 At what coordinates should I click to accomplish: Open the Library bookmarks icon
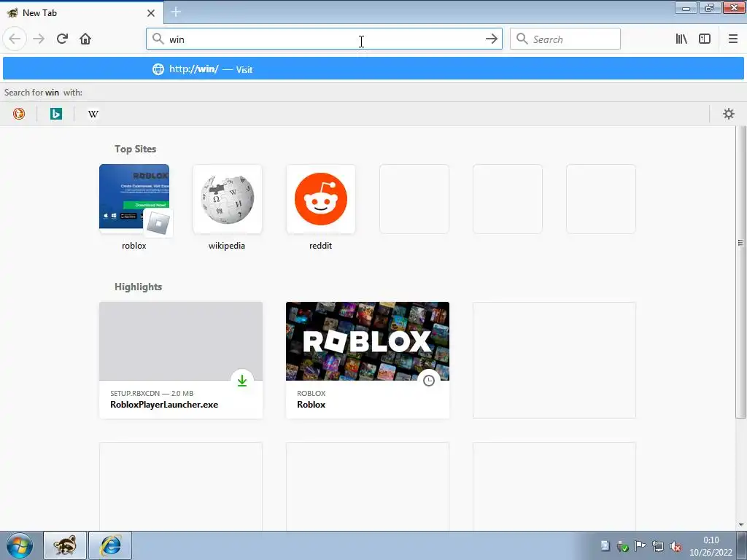pyautogui.click(x=681, y=39)
